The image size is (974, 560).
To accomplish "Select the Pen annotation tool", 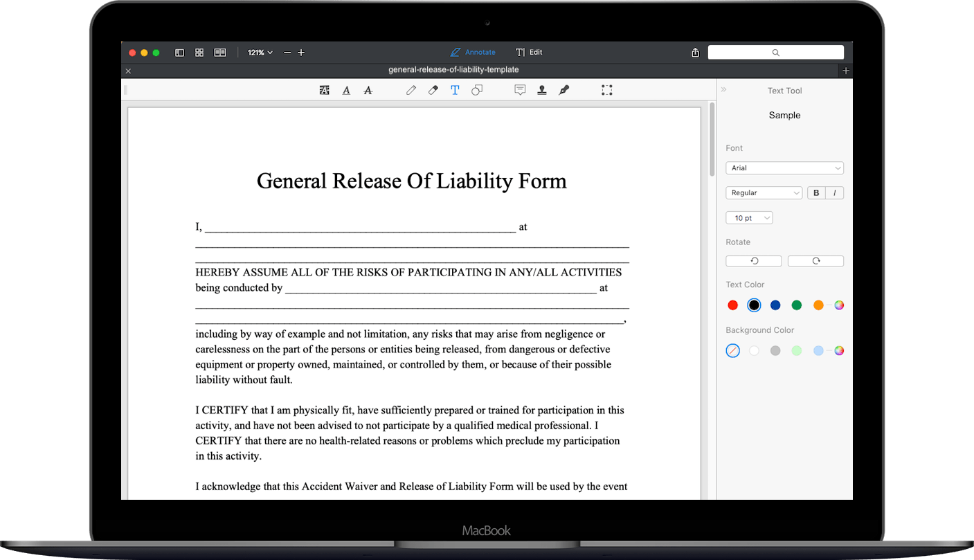I will coord(411,90).
